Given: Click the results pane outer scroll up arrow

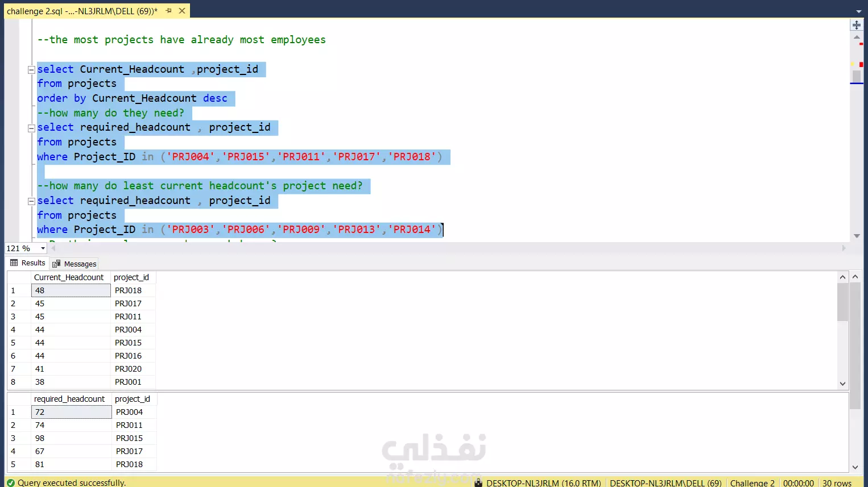Looking at the screenshot, I should 855,277.
